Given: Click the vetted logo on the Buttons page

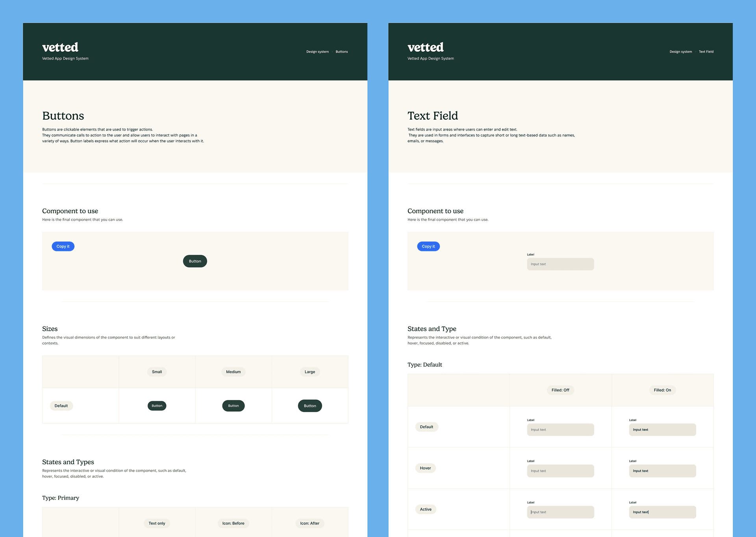Looking at the screenshot, I should pyautogui.click(x=60, y=47).
